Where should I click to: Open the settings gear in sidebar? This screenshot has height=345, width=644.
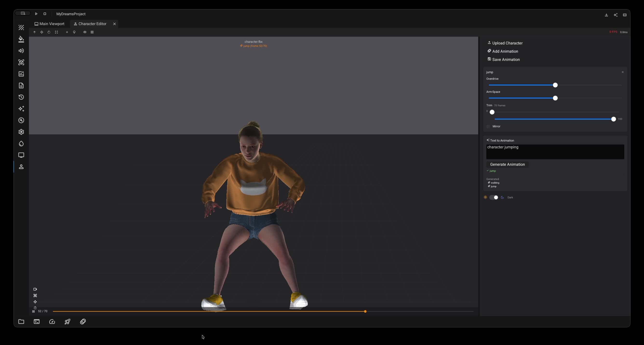pyautogui.click(x=21, y=132)
